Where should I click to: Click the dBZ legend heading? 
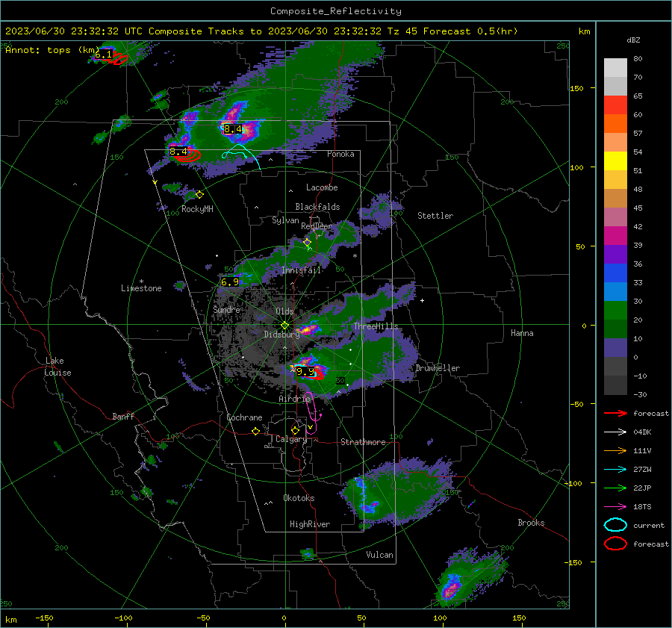pyautogui.click(x=633, y=40)
